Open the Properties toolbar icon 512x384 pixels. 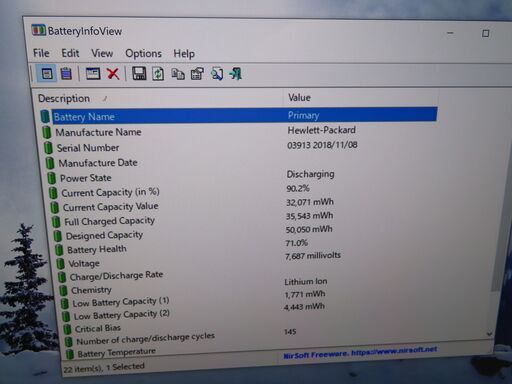click(197, 74)
